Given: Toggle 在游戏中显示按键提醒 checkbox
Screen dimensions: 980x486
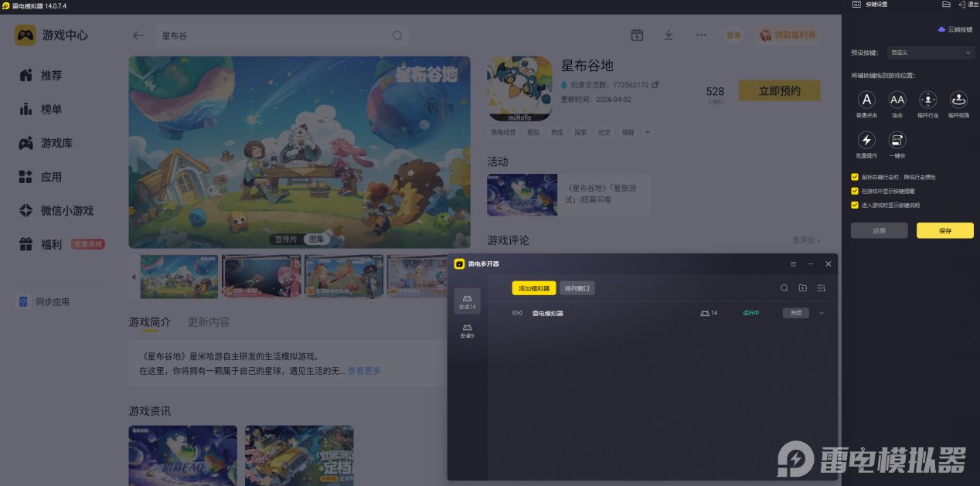Looking at the screenshot, I should [855, 191].
